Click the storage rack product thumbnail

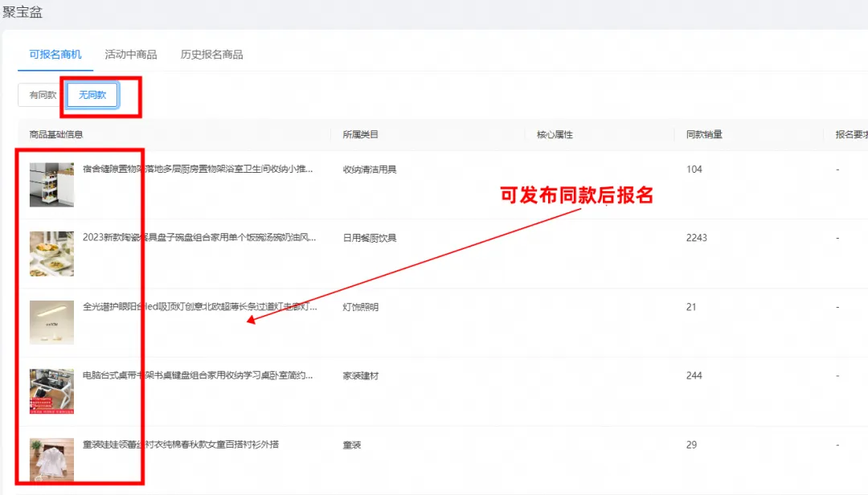[x=51, y=185]
